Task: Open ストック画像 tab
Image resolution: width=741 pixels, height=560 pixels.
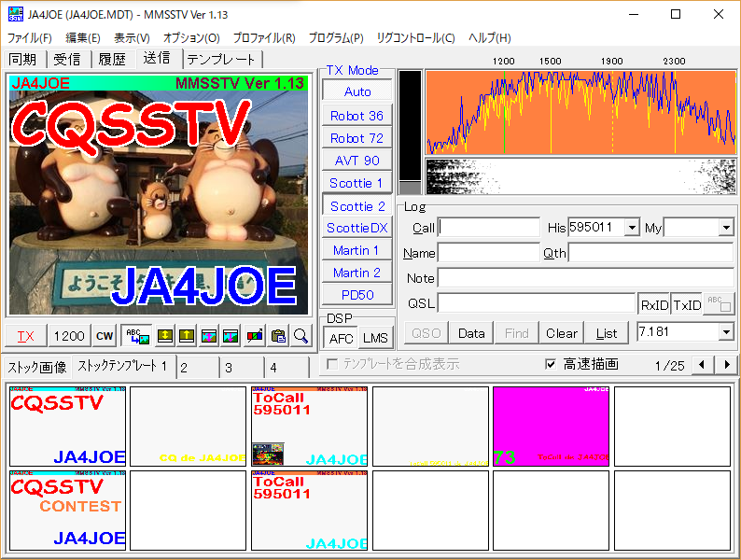Action: [37, 367]
